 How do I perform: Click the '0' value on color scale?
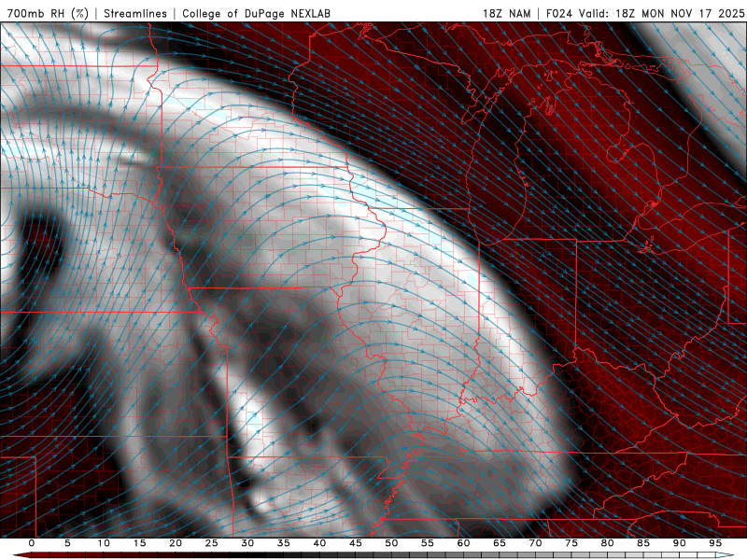click(32, 543)
